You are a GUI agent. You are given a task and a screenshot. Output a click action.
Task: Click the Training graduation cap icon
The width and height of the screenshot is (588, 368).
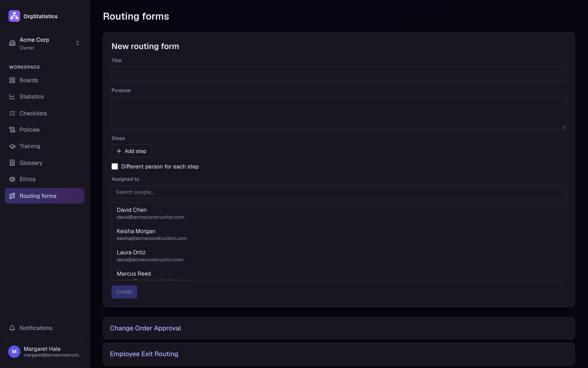12,146
